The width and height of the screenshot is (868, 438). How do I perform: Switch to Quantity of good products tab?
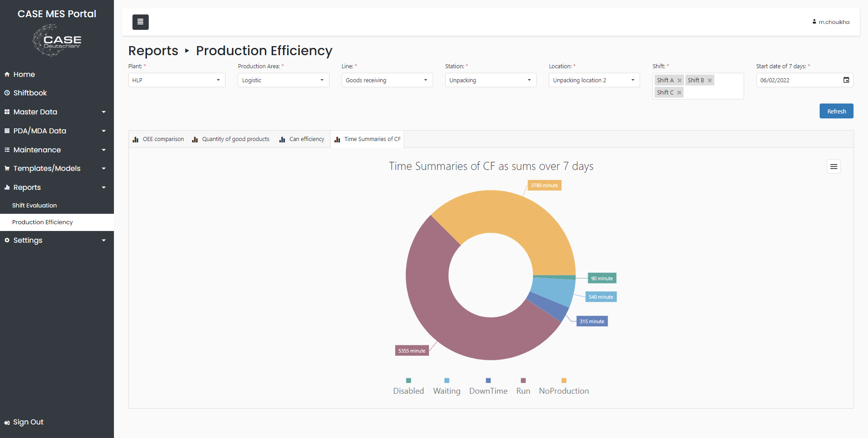point(231,139)
